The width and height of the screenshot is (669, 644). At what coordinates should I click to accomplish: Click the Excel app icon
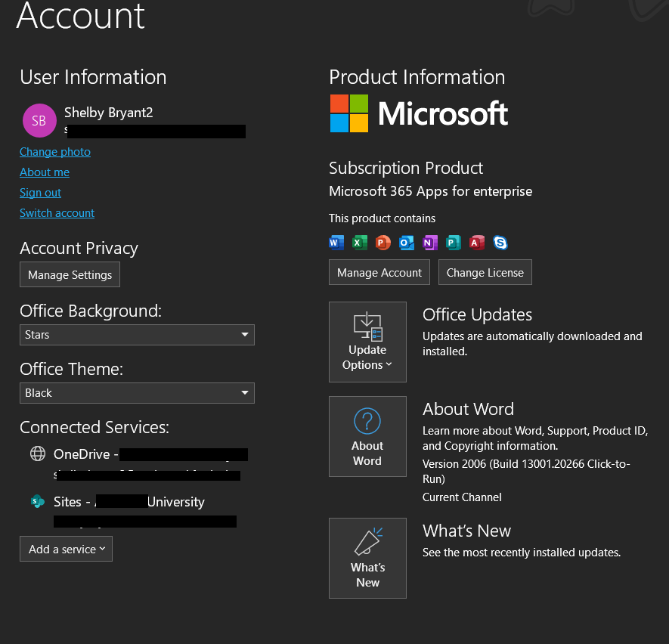(360, 243)
